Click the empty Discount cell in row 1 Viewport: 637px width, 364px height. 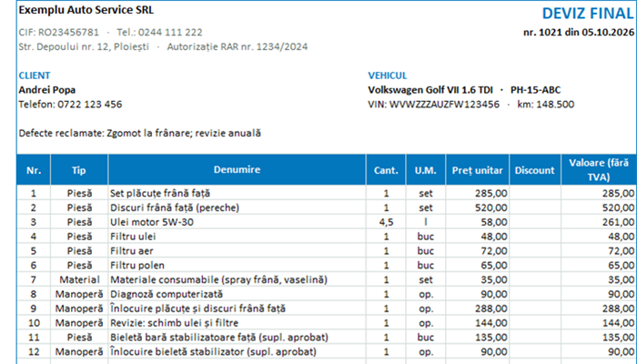(x=535, y=193)
